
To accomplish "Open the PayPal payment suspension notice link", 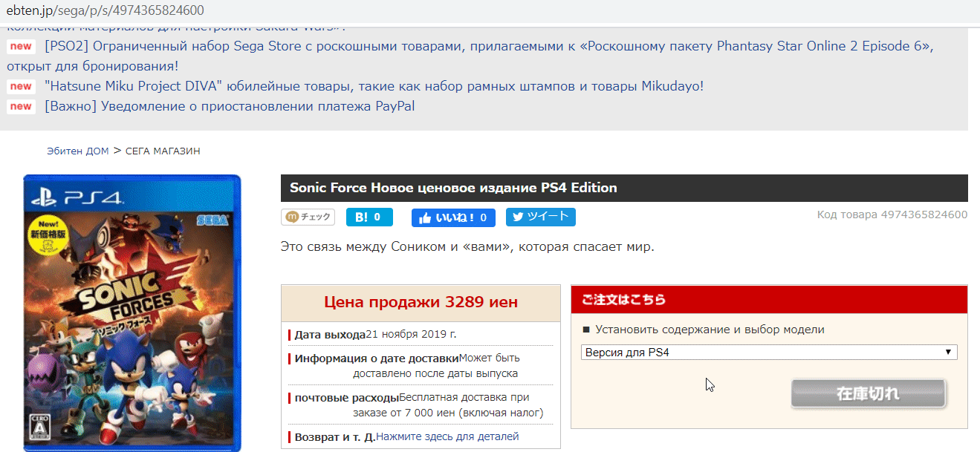I will tap(230, 106).
